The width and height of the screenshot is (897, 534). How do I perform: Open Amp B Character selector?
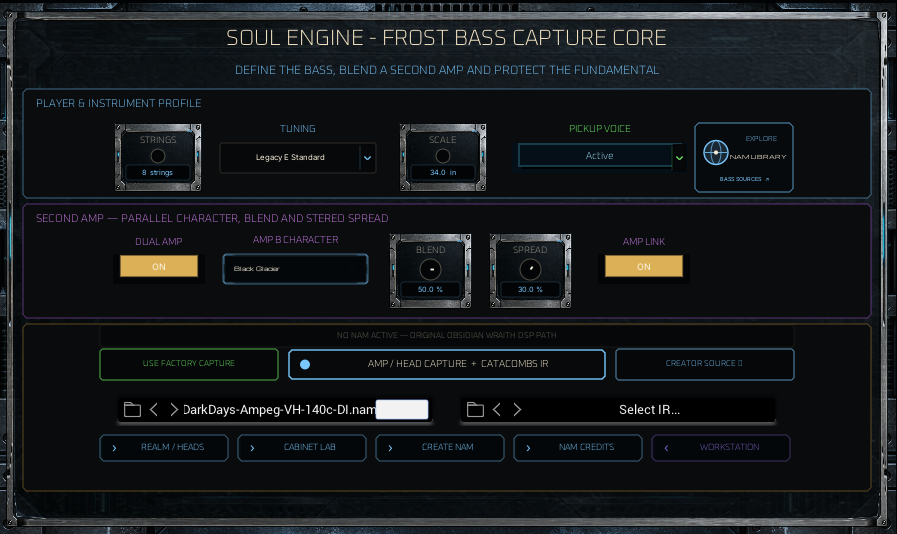[295, 268]
